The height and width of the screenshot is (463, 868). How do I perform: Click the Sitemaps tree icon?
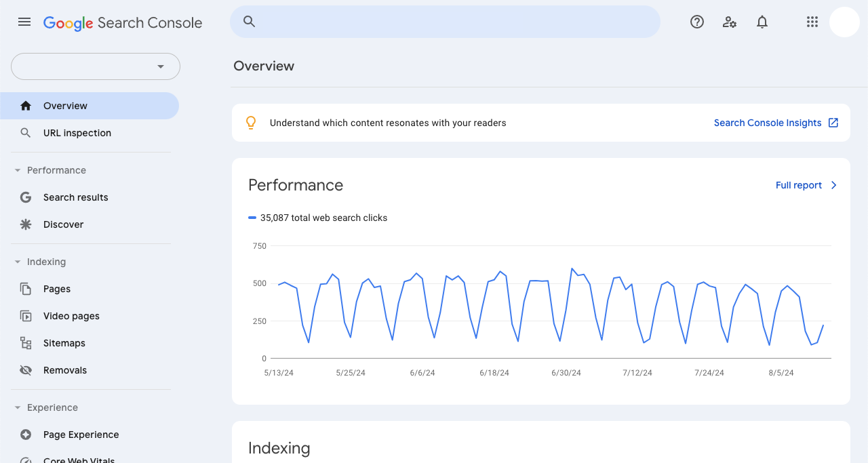point(26,343)
